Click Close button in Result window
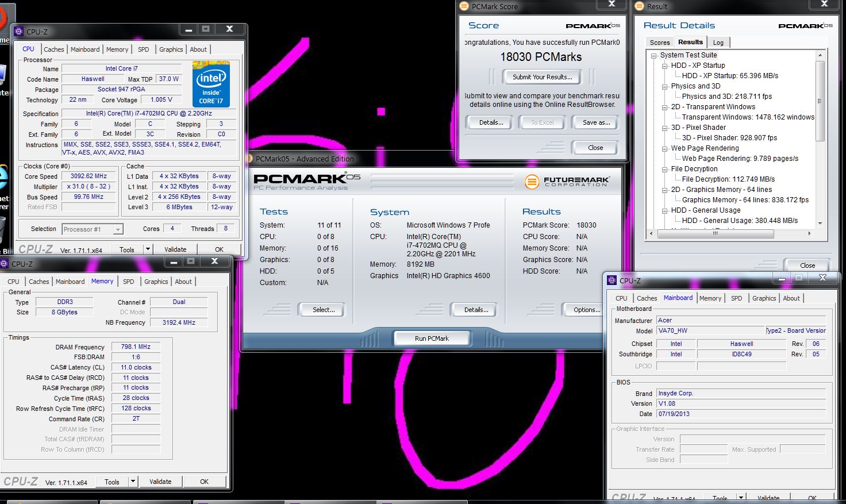The width and height of the screenshot is (846, 504). 807,266
